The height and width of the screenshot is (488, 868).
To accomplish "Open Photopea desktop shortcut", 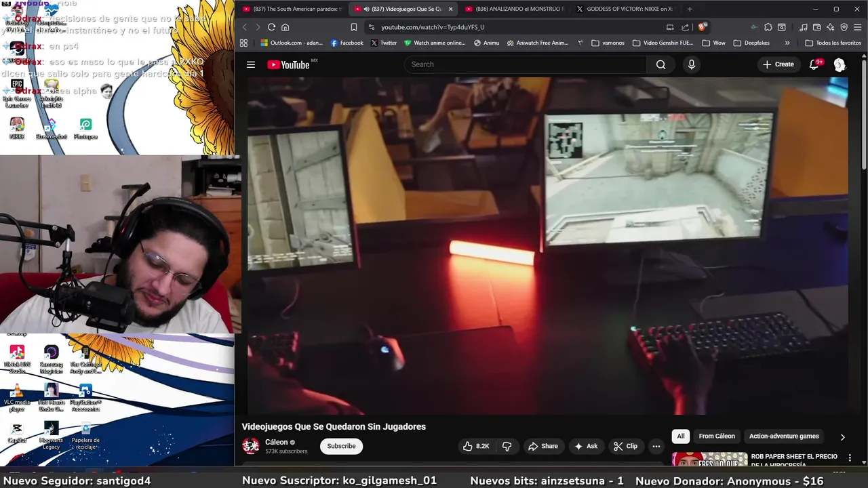I will [85, 129].
